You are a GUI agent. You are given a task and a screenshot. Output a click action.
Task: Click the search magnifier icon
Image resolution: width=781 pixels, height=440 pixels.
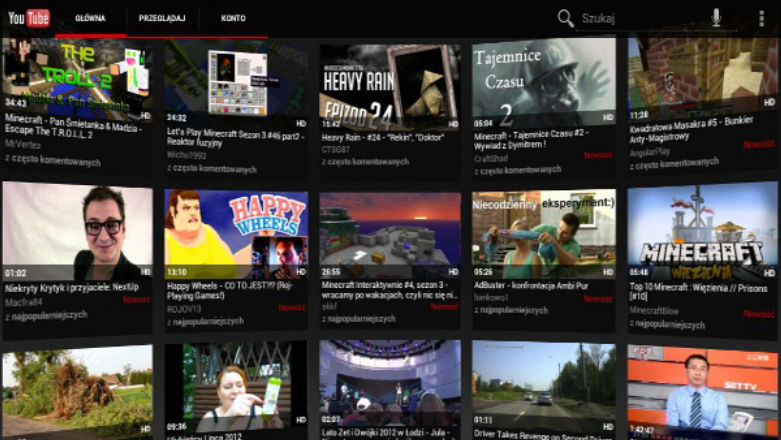565,18
